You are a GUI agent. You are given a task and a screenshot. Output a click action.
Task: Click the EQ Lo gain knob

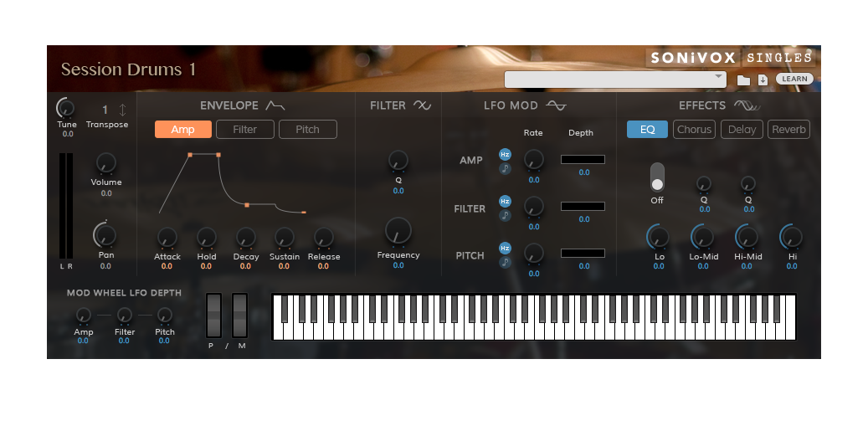(x=659, y=238)
